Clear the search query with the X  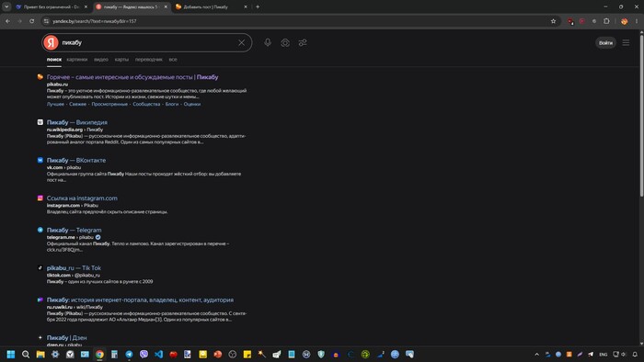241,42
